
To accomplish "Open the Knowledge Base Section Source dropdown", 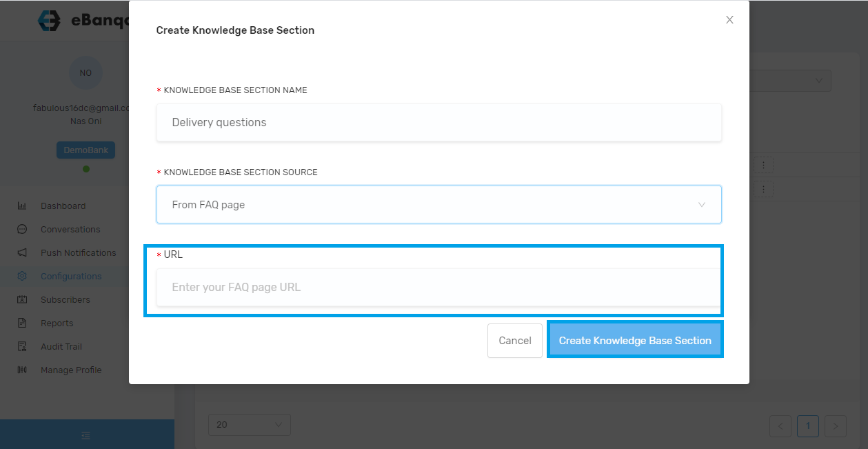I will coord(438,204).
